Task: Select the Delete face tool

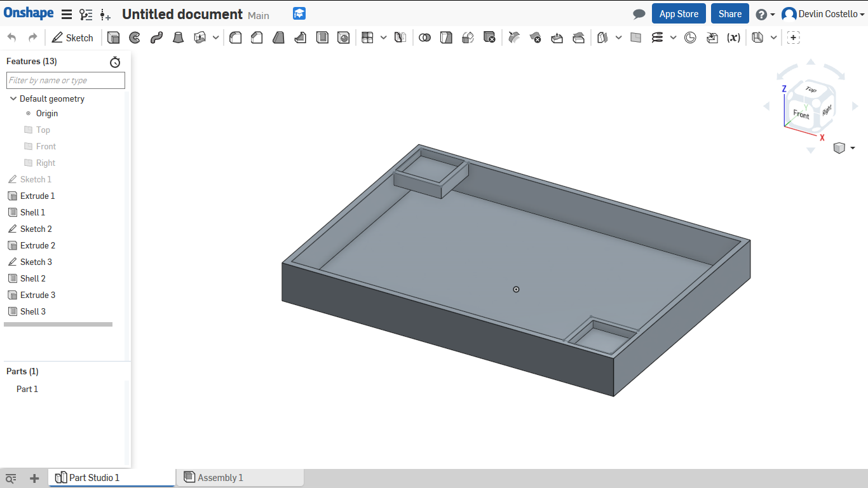Action: pos(536,38)
